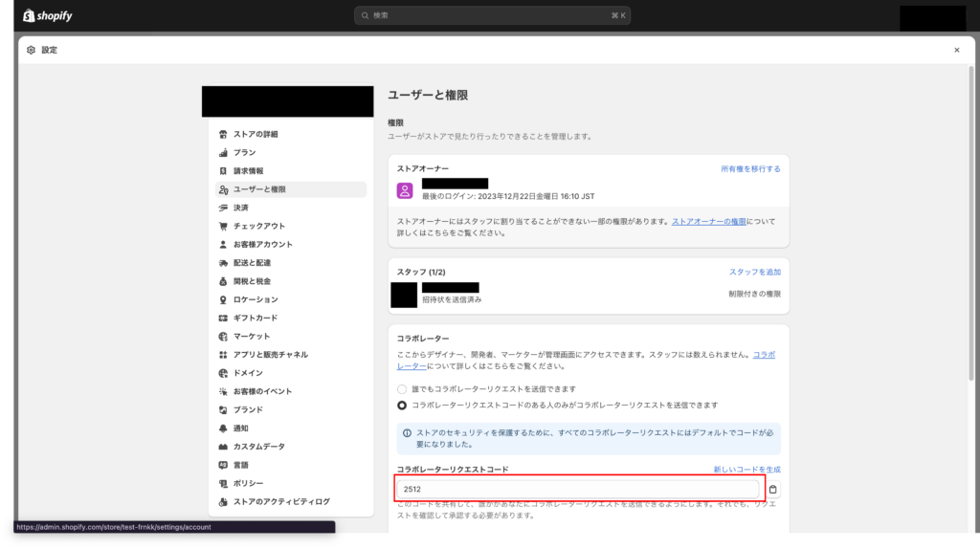Click the 2512 request code field
Screen dimensions: 980x549
click(x=578, y=489)
